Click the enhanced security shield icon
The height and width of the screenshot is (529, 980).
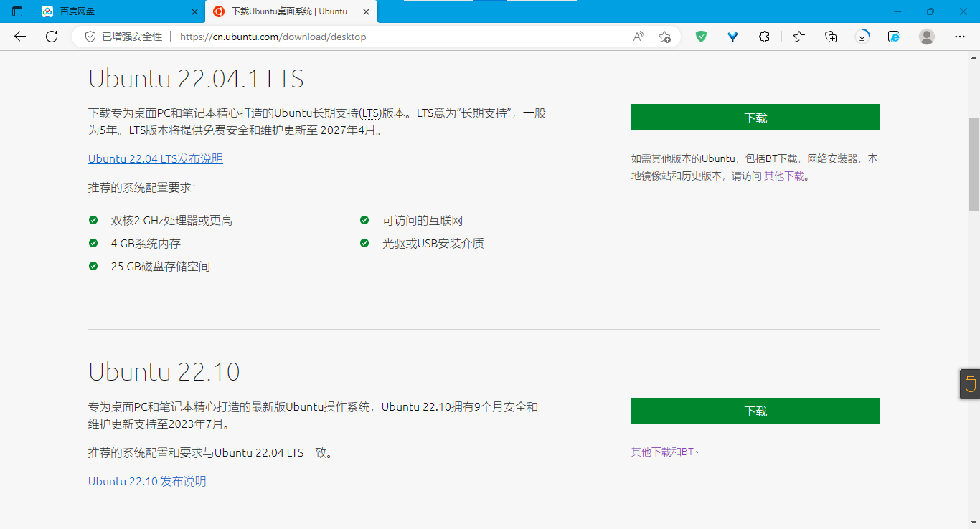90,37
